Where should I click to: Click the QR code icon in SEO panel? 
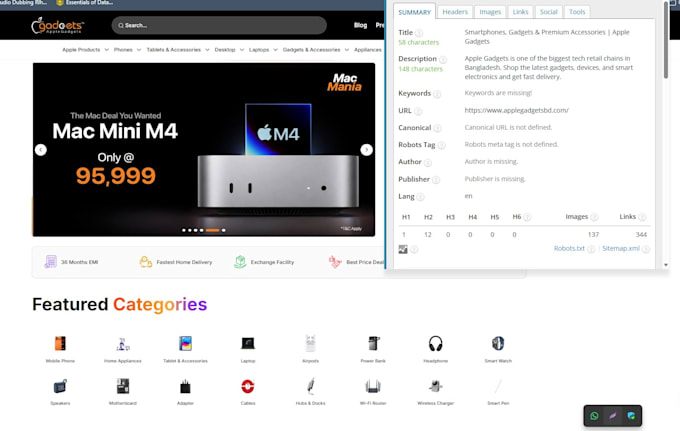click(x=403, y=249)
